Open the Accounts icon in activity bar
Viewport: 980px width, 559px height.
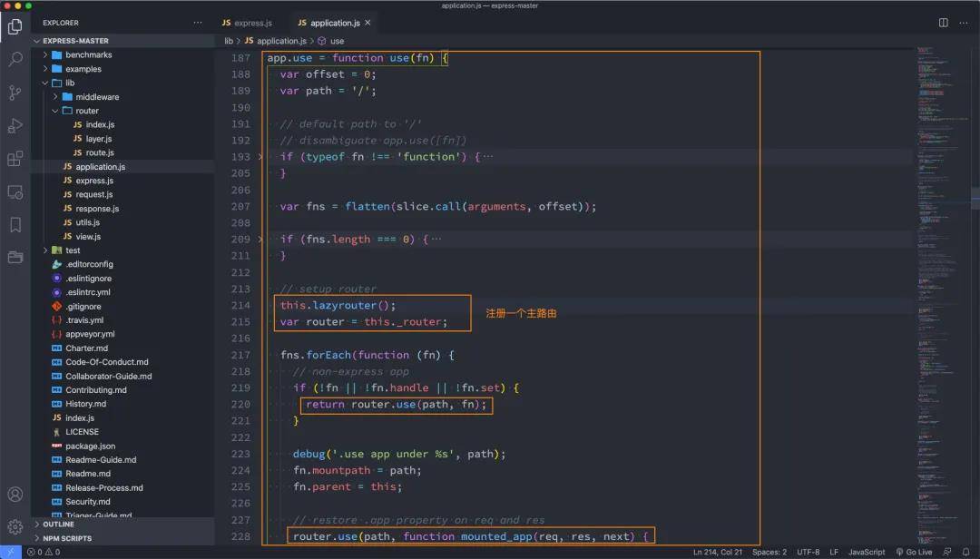tap(15, 495)
